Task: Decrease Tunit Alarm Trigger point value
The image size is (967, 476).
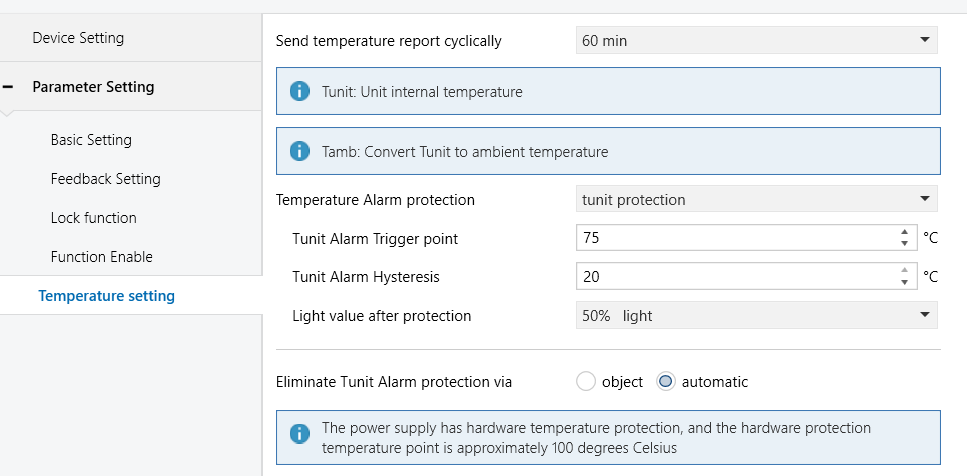Action: 904,243
